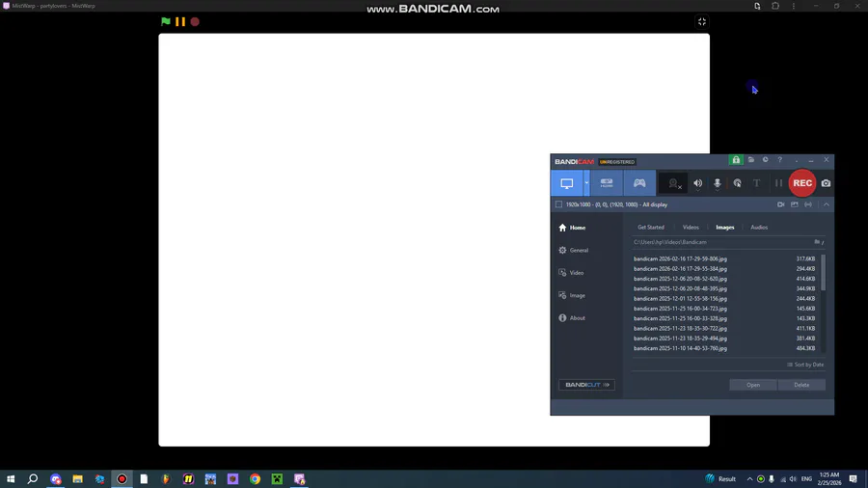868x488 pixels.
Task: Click the image icon in the display bar
Action: 795,204
